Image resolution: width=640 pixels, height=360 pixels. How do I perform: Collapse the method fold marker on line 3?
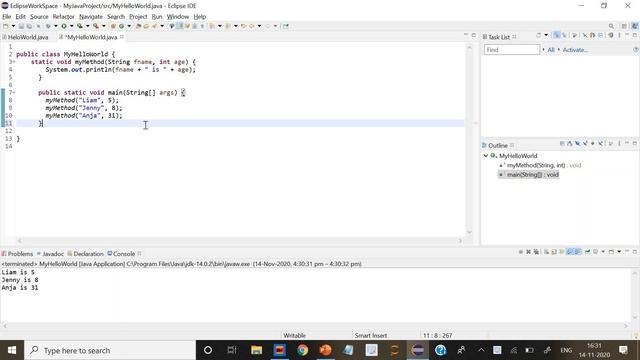(x=13, y=62)
